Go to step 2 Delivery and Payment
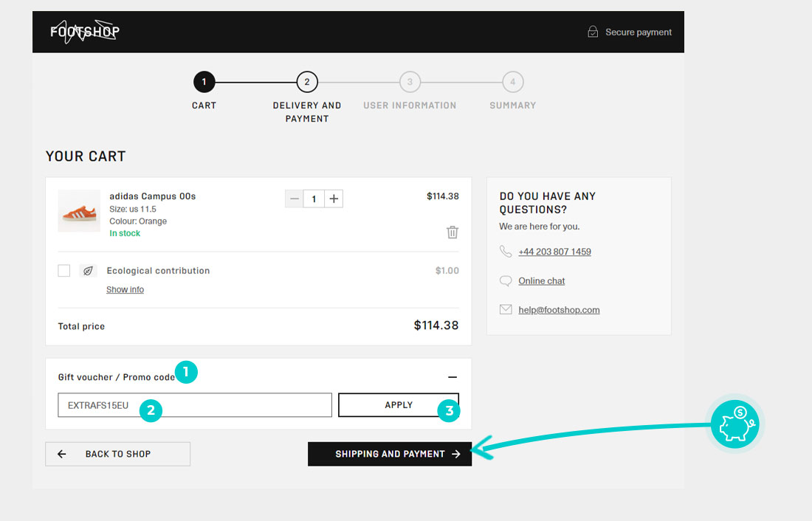 tap(307, 82)
